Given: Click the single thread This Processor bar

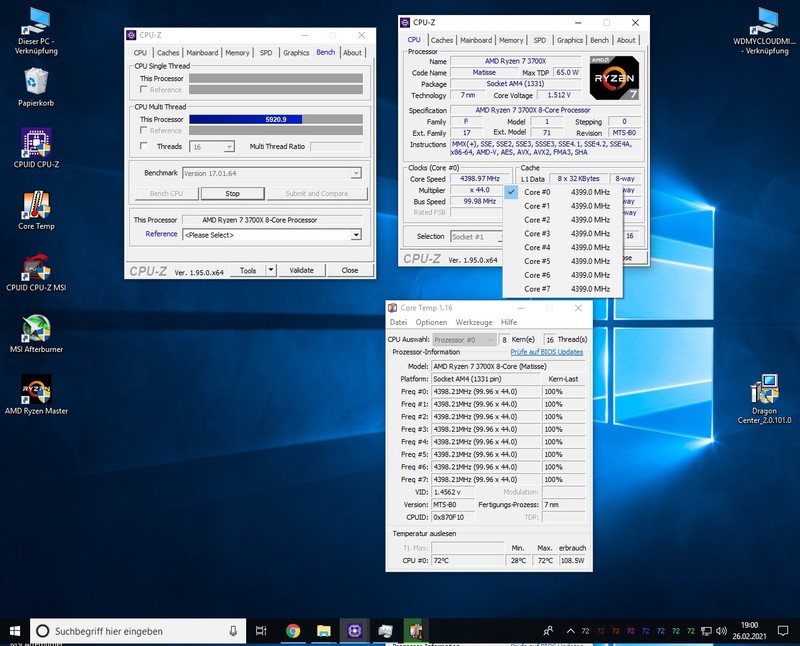Looking at the screenshot, I should point(276,79).
